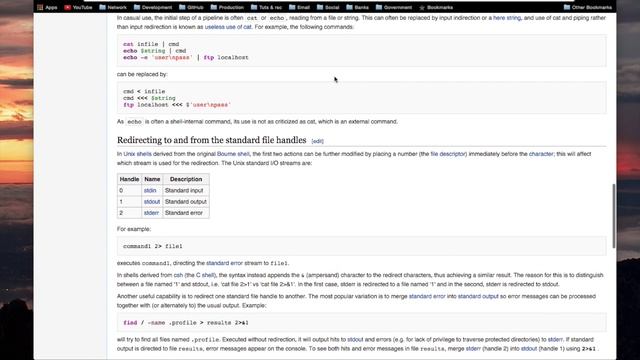The image size is (640, 360).
Task: Click the 'command1 2> file1' code block
Action: (x=361, y=246)
